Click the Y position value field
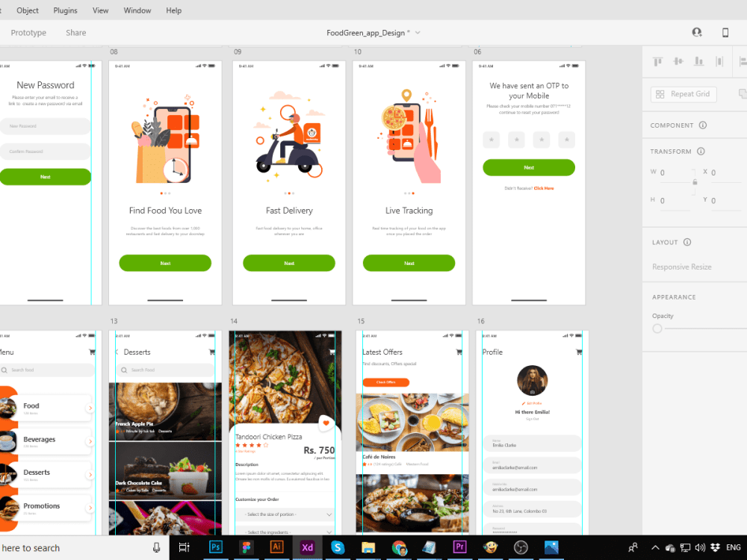747x560 pixels. (725, 201)
